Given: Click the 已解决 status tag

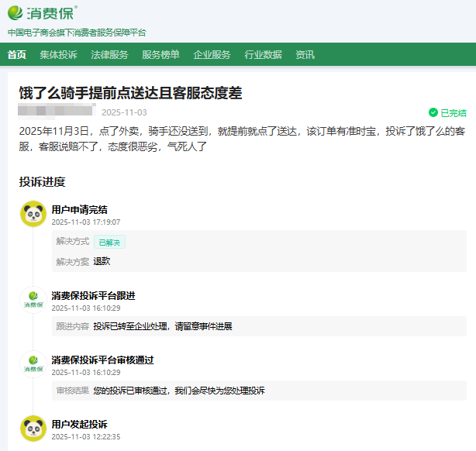Looking at the screenshot, I should [x=109, y=243].
